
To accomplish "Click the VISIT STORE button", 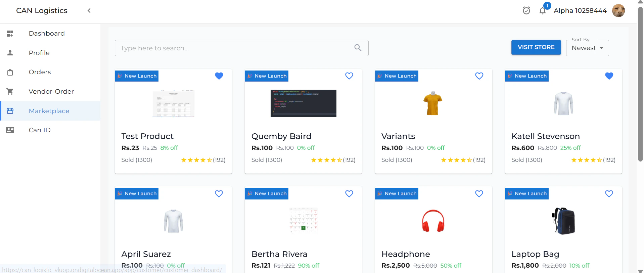I will 536,47.
